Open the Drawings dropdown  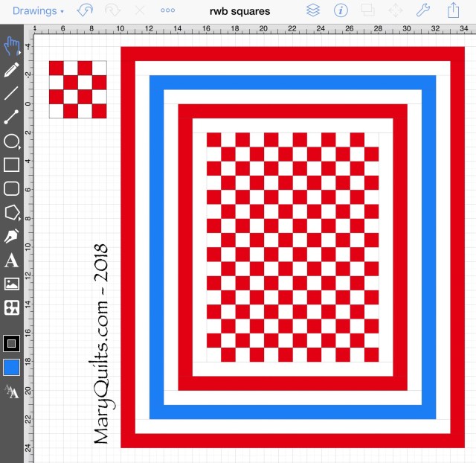38,11
